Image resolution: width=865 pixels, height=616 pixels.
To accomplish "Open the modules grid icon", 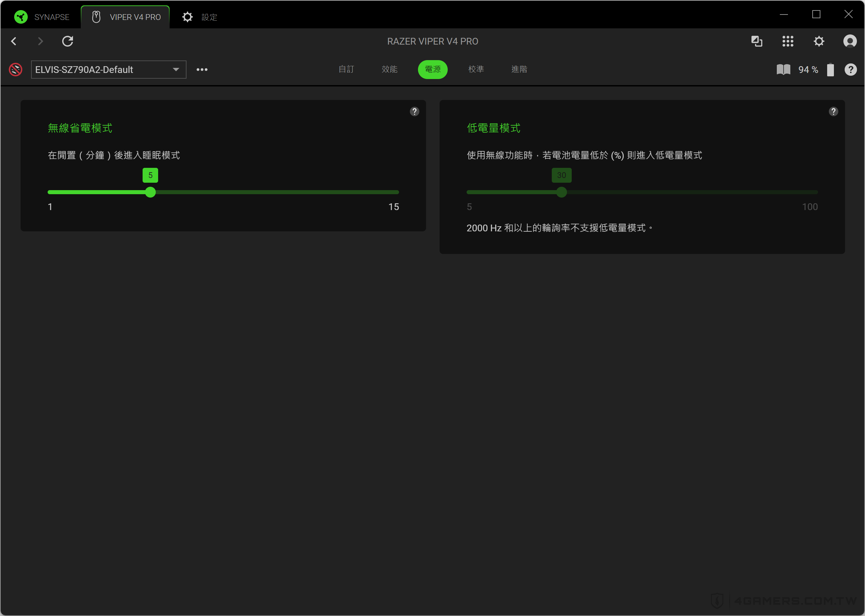I will point(788,41).
